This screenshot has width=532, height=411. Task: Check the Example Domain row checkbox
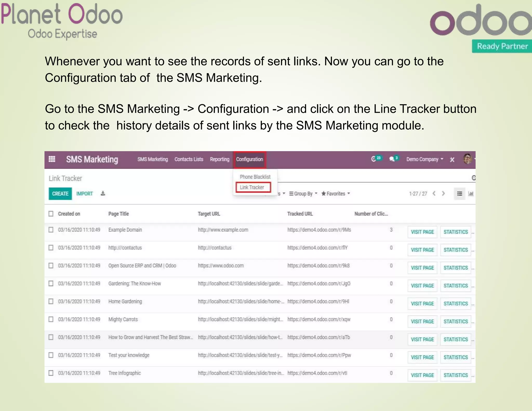(x=51, y=230)
